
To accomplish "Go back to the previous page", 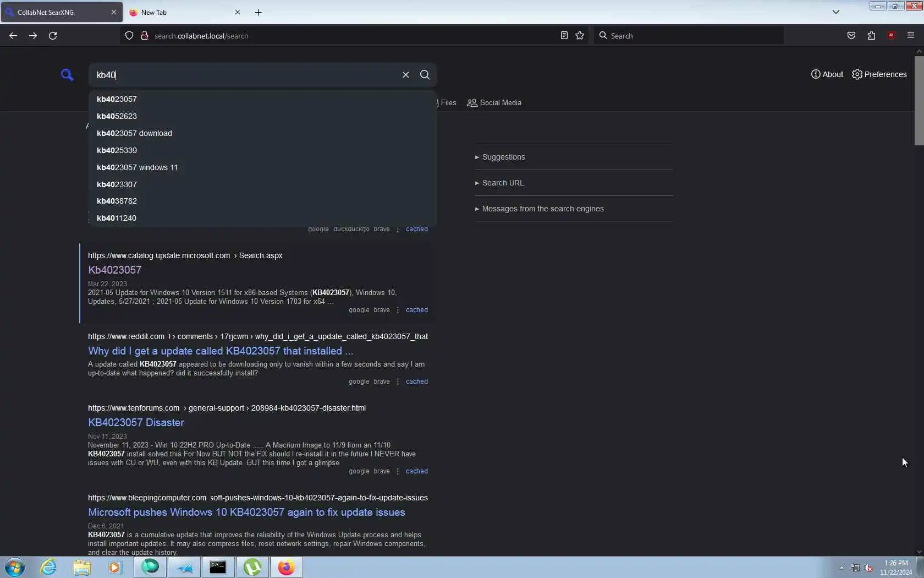I will point(13,36).
